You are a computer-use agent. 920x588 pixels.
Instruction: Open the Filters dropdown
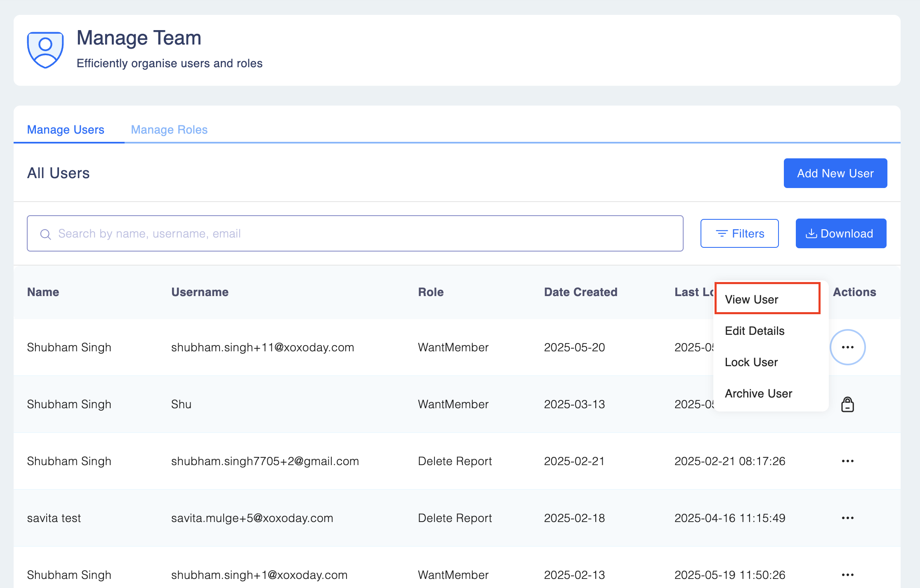(x=739, y=234)
